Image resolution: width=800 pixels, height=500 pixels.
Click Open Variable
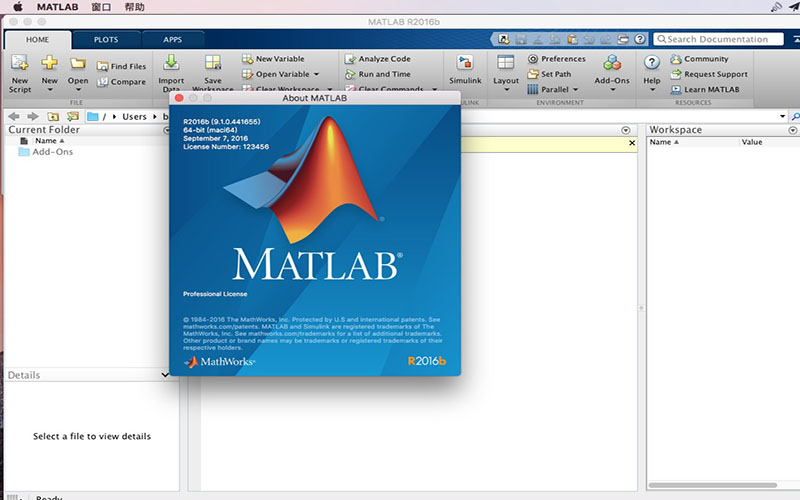coord(276,74)
